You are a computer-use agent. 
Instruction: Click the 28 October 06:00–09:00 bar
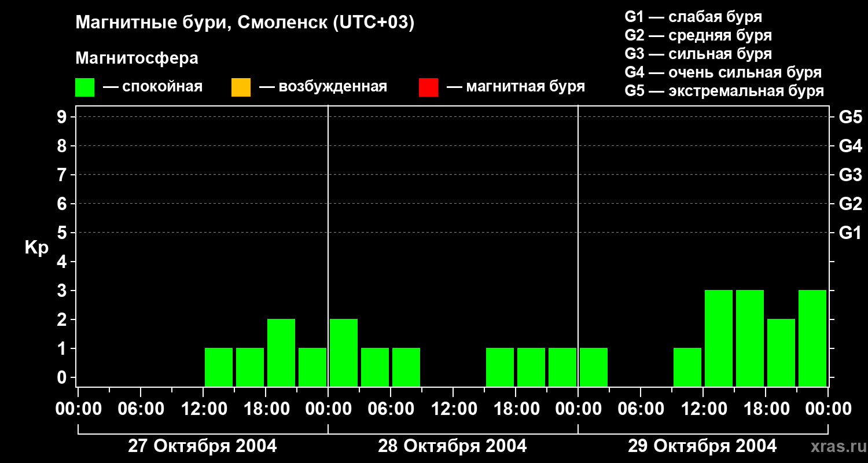[x=406, y=368]
